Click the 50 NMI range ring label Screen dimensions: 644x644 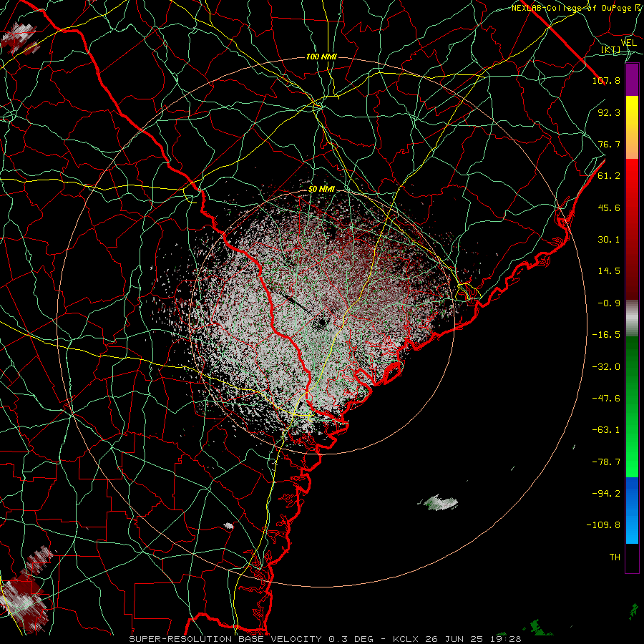pos(321,190)
